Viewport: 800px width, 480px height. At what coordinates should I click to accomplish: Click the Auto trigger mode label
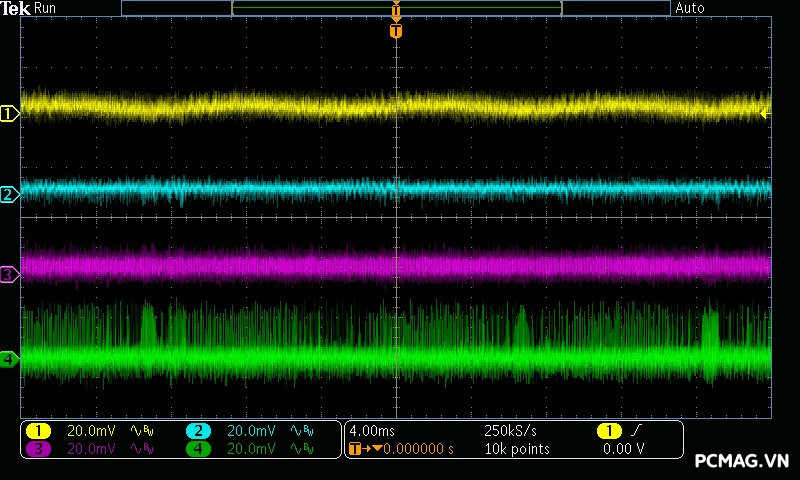pos(690,8)
